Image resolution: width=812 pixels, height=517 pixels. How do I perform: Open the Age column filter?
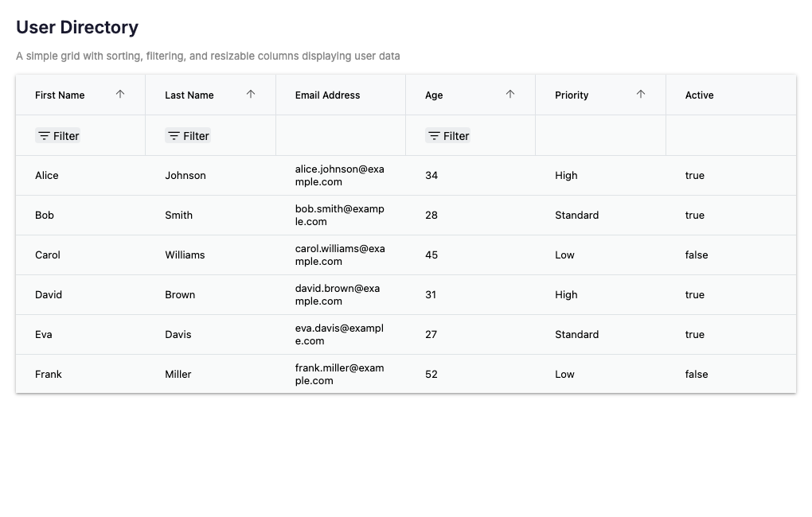point(448,136)
